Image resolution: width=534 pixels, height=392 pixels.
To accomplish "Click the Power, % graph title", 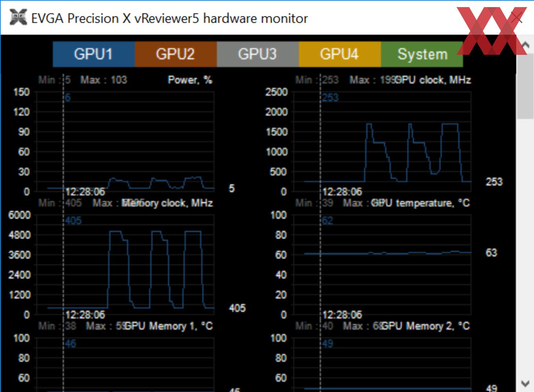I will point(190,80).
